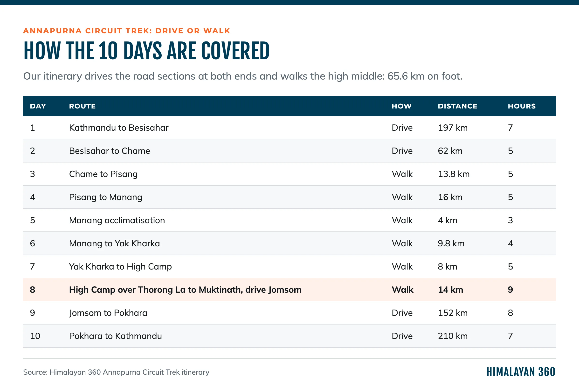The height and width of the screenshot is (392, 579).
Task: Click day number '10' in the last row
Action: pyautogui.click(x=35, y=336)
